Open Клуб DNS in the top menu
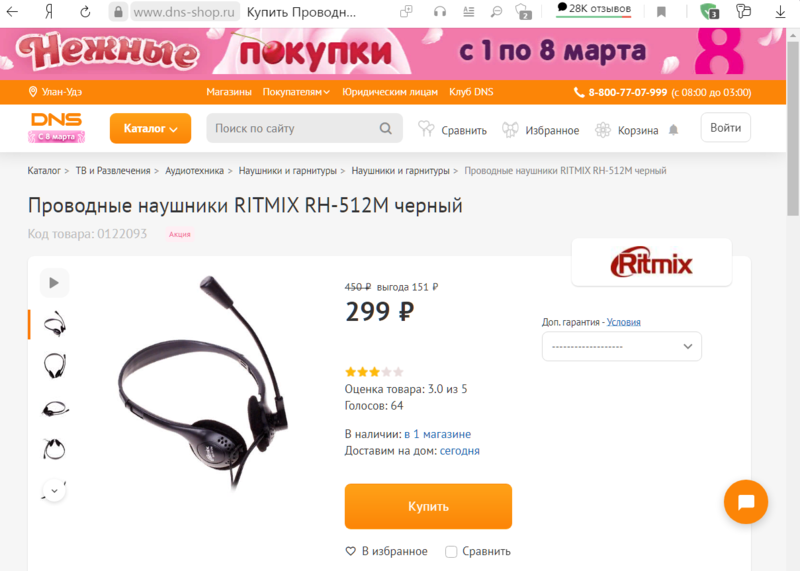800x571 pixels. click(x=471, y=92)
